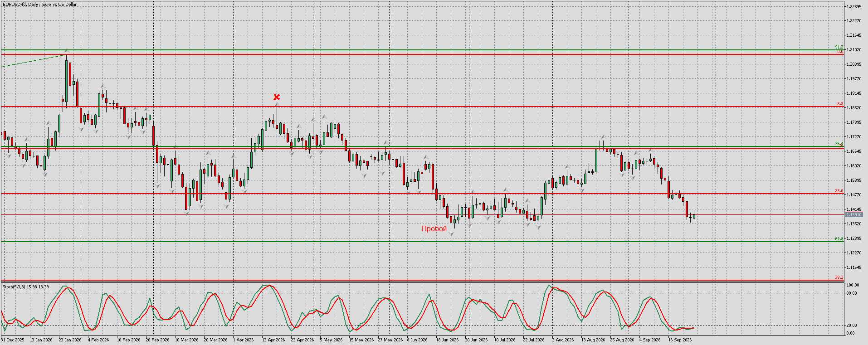Select the green 91.2 Fibonacci level label
This screenshot has width=868, height=345.
click(x=839, y=47)
